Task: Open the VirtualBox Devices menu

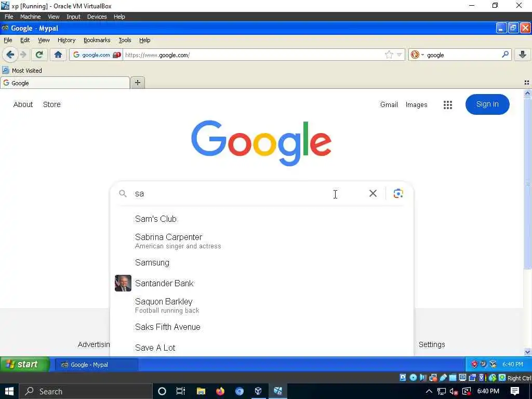Action: click(x=97, y=17)
